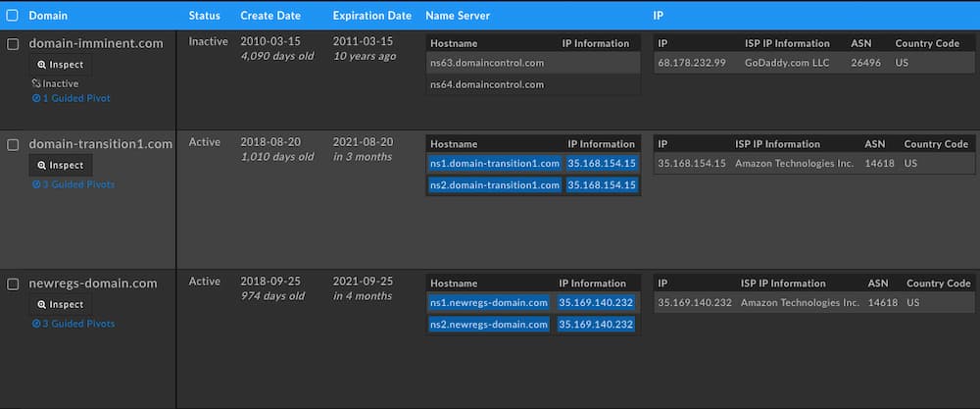
Task: Toggle the select-all checkbox in header
Action: [13, 16]
